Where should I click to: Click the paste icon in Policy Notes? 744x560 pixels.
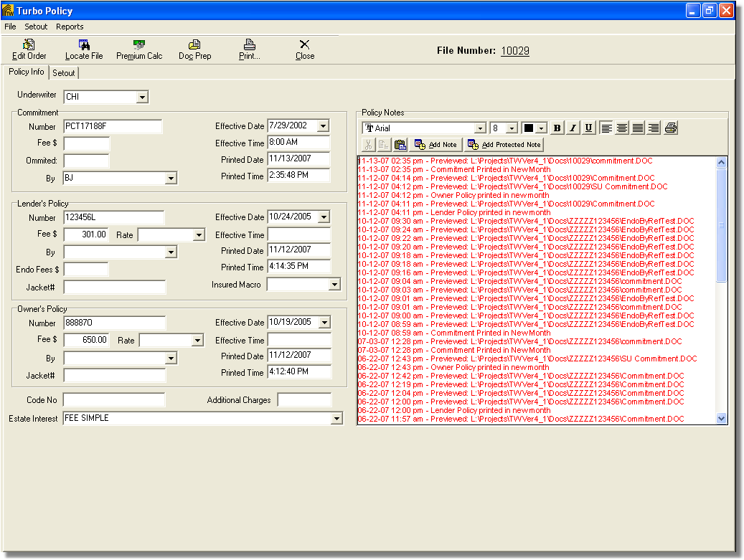click(x=400, y=145)
